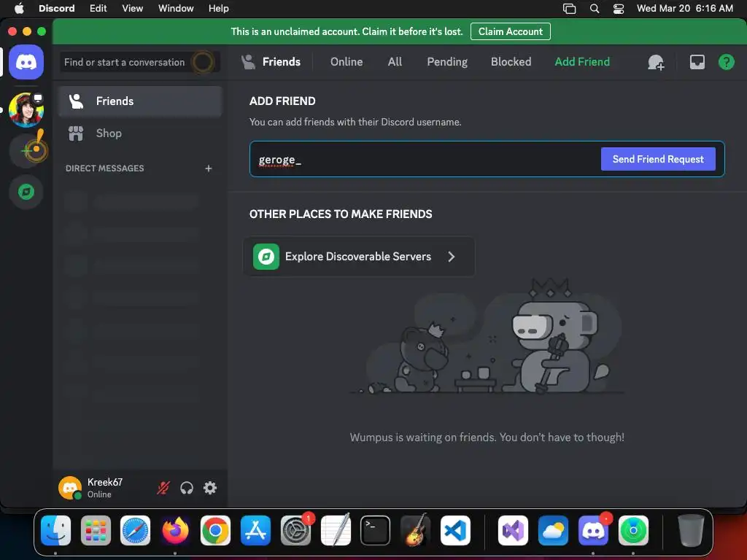
Task: Open Launchpad from the Dock
Action: pyautogui.click(x=96, y=530)
